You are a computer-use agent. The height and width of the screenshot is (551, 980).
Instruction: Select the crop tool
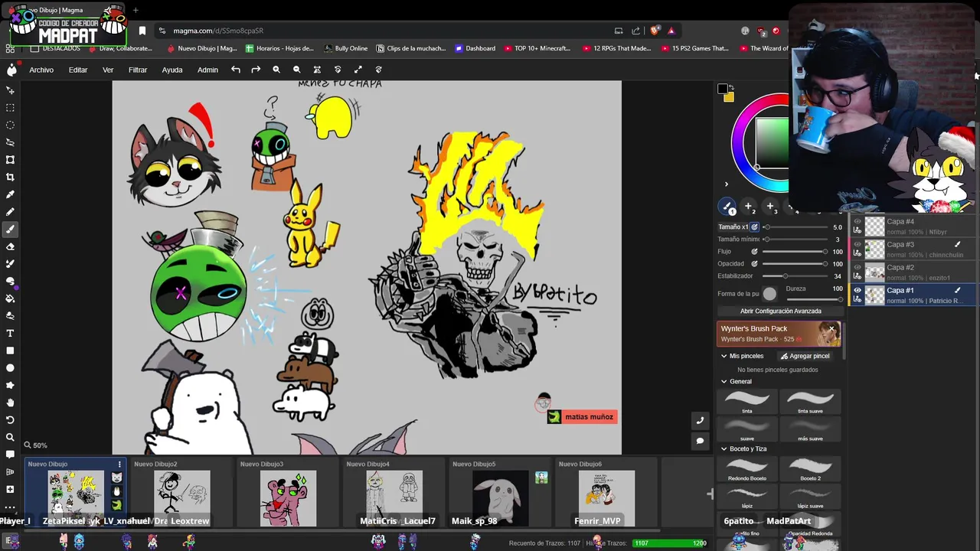(x=10, y=177)
